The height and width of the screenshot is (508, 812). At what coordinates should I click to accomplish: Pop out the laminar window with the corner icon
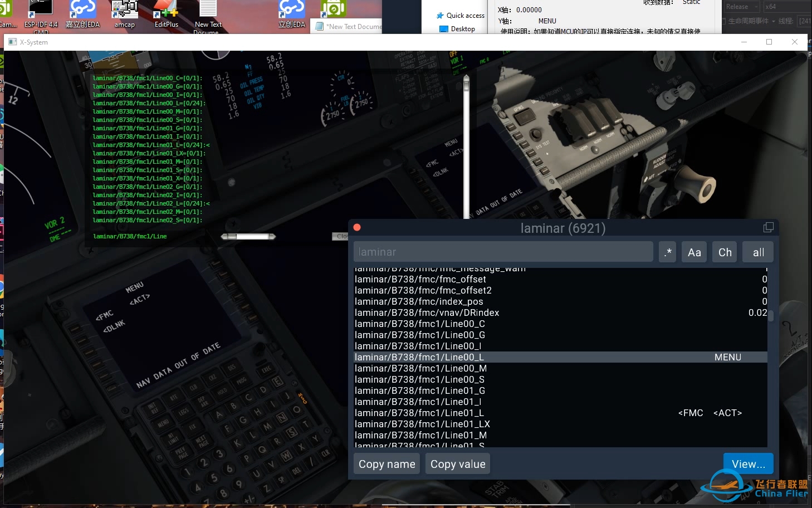coord(769,227)
